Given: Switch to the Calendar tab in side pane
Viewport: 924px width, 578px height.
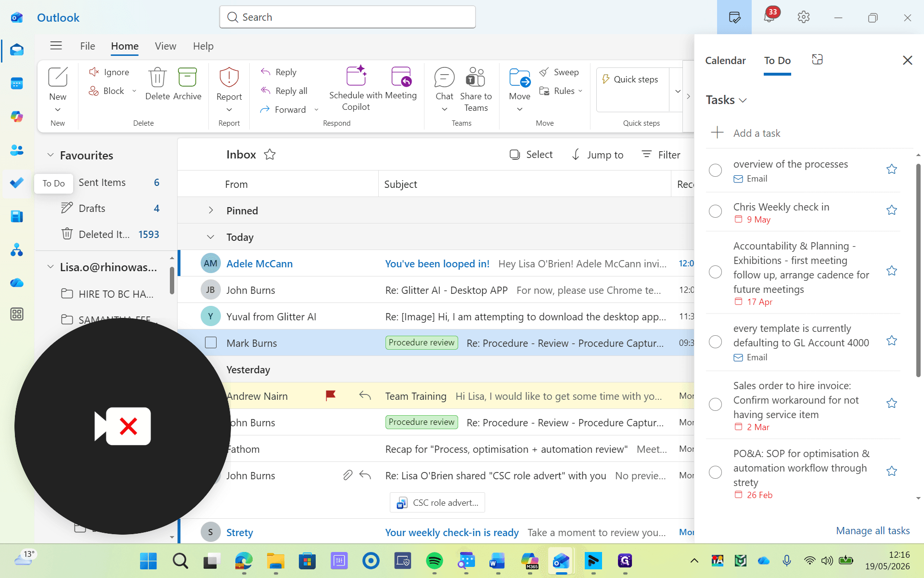Looking at the screenshot, I should coord(725,61).
